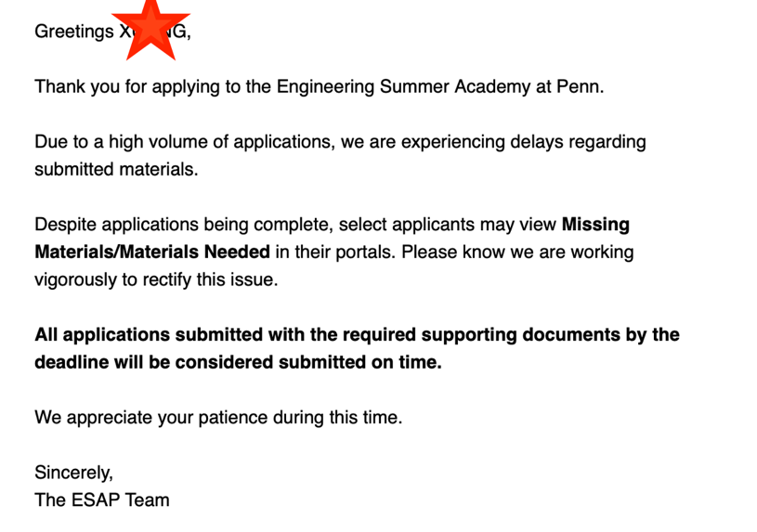Click "vigorously to rectify this issue." line
757x532 pixels.
tap(156, 279)
